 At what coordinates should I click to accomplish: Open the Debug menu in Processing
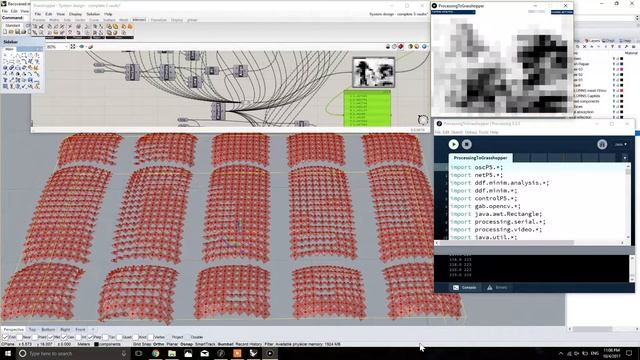(x=471, y=132)
